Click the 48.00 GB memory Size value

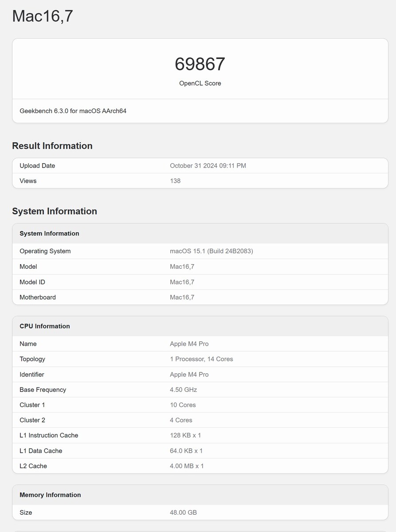click(x=183, y=512)
